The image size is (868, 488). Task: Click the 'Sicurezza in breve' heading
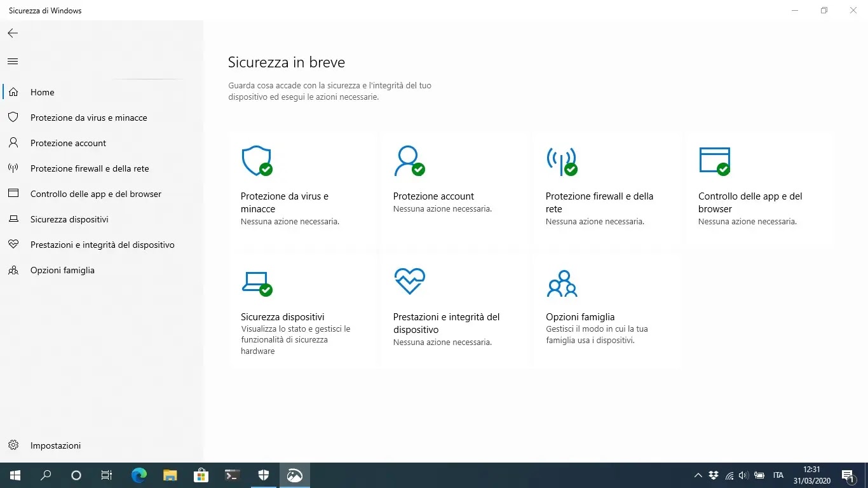coord(287,62)
